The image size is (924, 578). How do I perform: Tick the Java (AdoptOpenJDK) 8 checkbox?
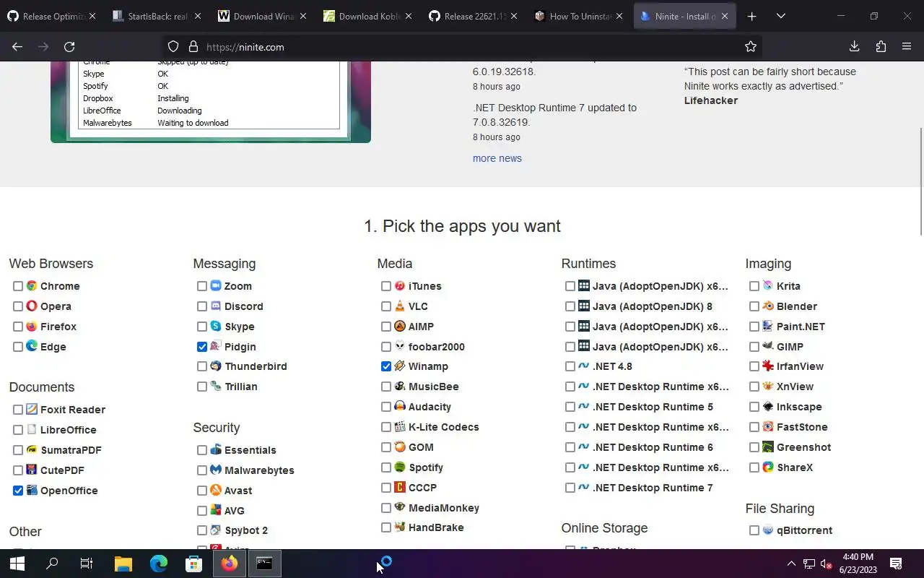[570, 306]
